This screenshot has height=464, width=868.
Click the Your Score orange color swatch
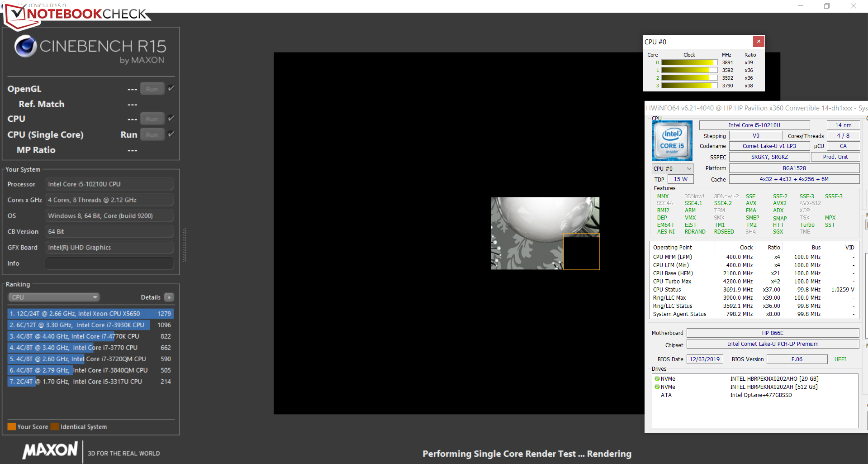(12, 426)
